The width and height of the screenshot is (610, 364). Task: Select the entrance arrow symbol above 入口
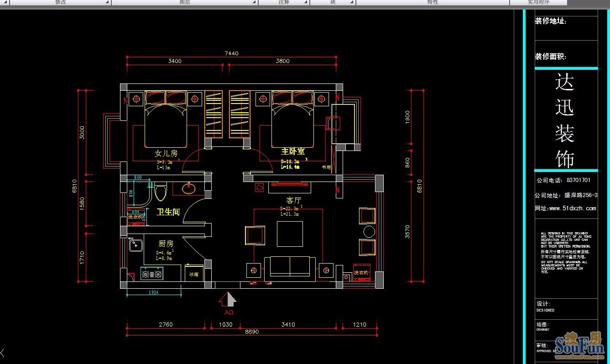click(228, 299)
